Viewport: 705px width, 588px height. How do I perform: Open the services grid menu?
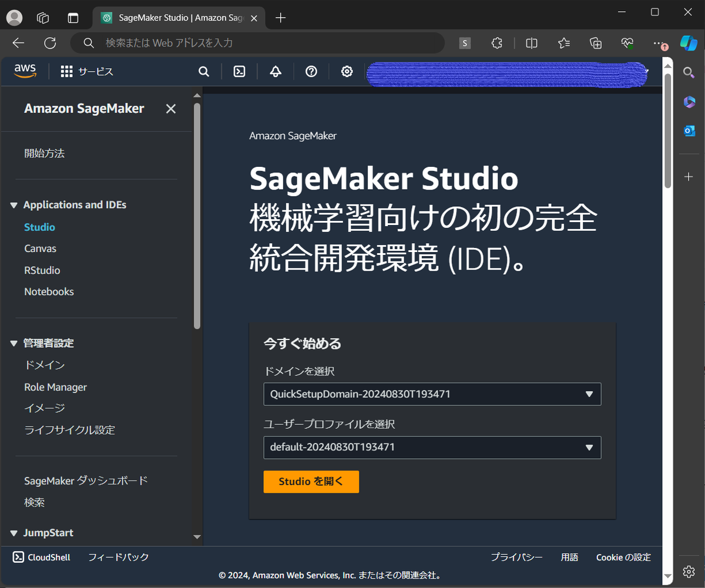click(66, 72)
